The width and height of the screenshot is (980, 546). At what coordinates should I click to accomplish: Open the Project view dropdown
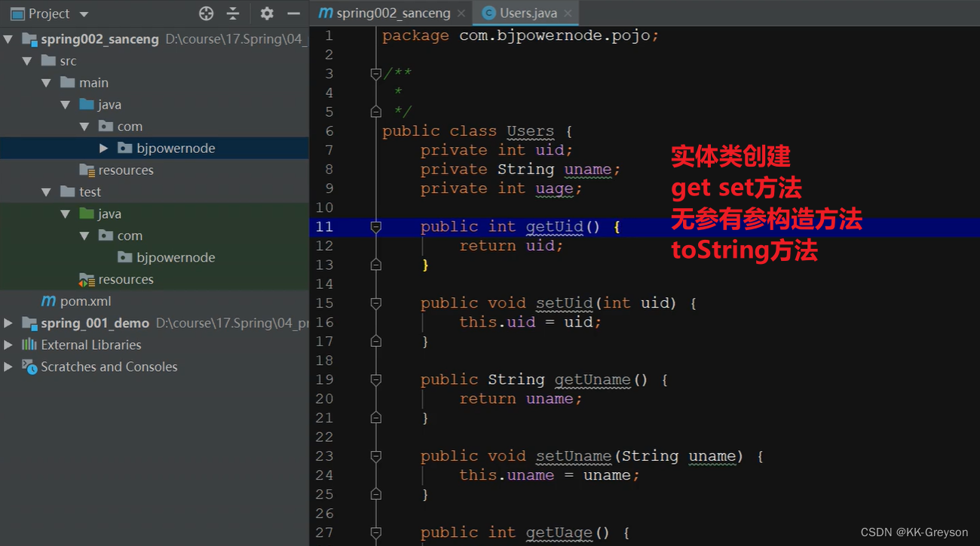point(83,14)
